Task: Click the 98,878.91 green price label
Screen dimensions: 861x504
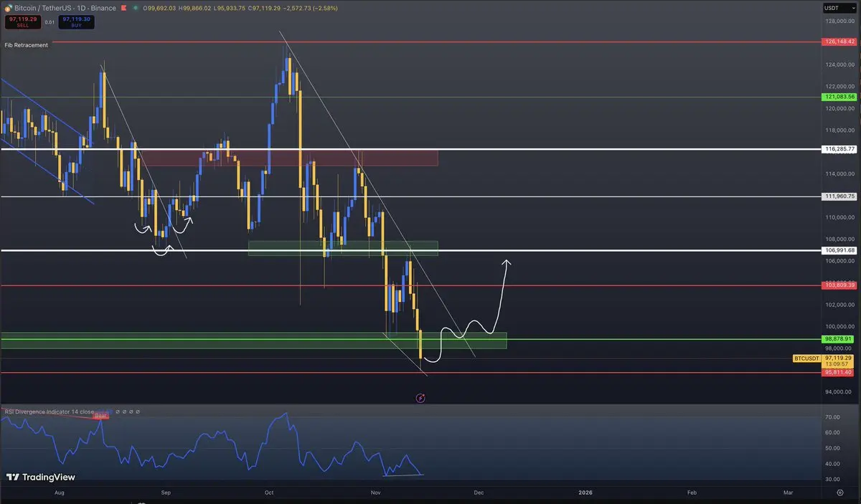Action: [x=839, y=339]
